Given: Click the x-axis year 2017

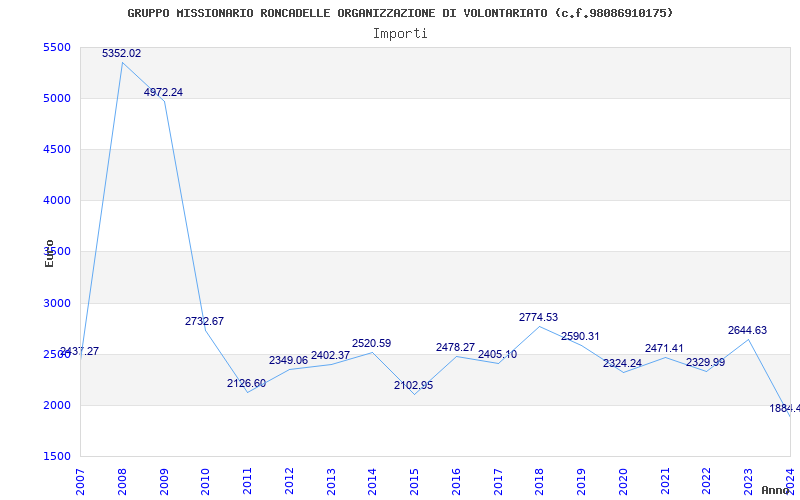Looking at the screenshot, I should pos(498,482).
